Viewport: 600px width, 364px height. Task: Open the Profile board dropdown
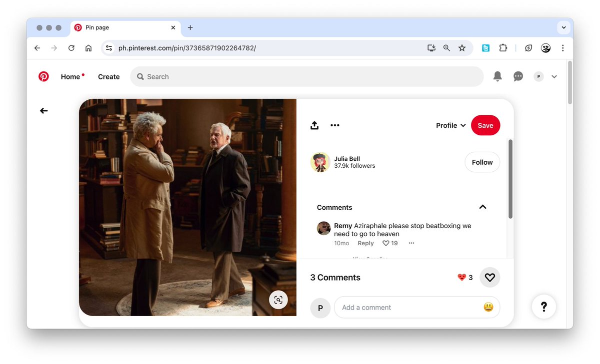(x=451, y=125)
